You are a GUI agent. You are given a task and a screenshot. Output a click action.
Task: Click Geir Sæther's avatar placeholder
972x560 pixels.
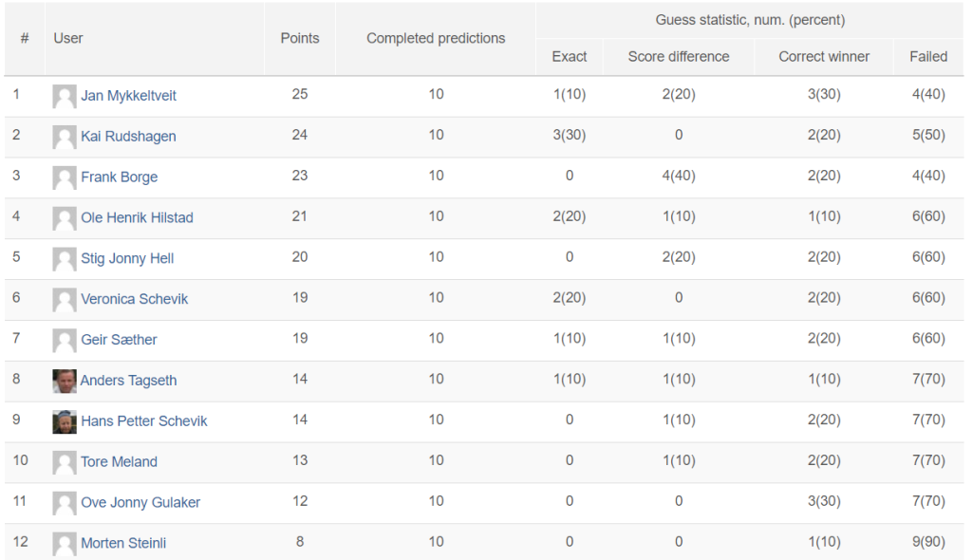[x=65, y=341]
